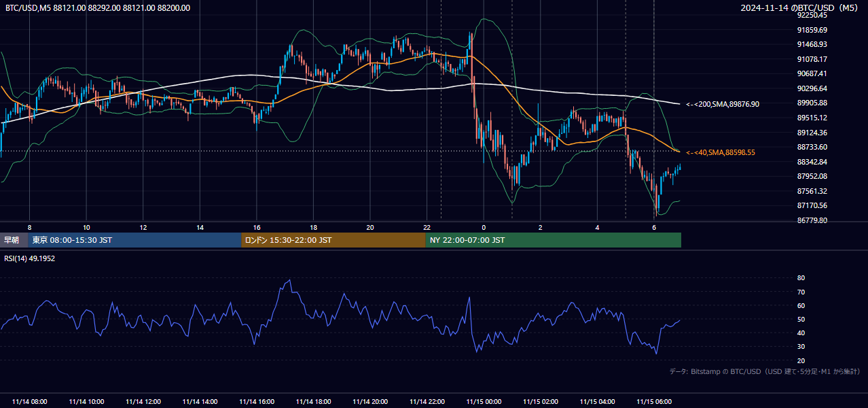Screen dimensions: 868x408
Task: Click hour marker 6 under price chart
Action: pos(654,227)
